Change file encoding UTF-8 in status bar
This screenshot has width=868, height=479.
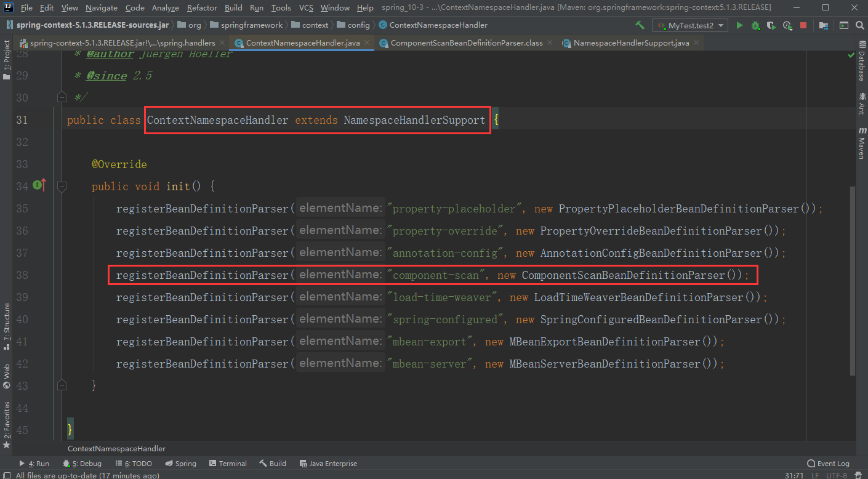837,475
